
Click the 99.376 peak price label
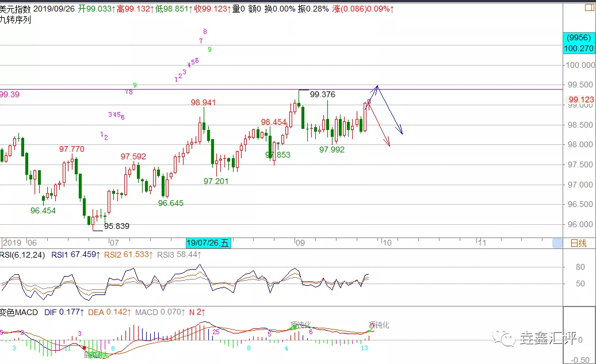point(323,94)
